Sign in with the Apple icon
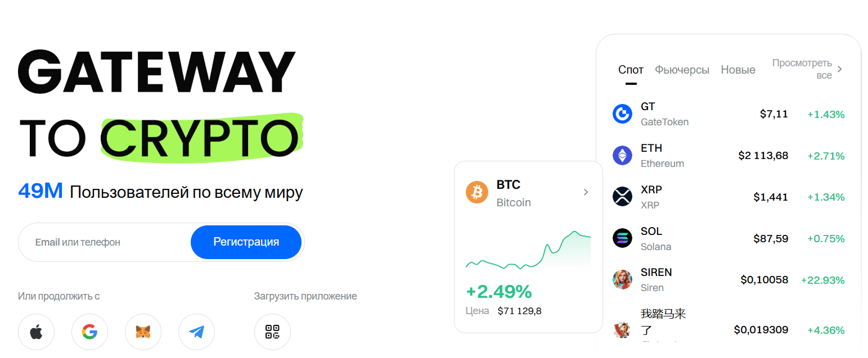 [x=36, y=332]
